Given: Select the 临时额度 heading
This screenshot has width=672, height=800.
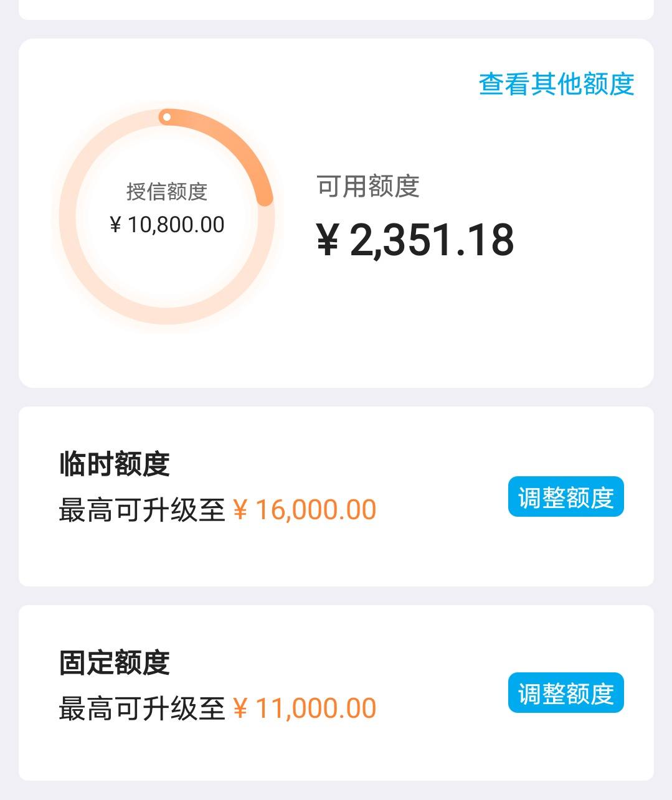Looking at the screenshot, I should point(115,464).
